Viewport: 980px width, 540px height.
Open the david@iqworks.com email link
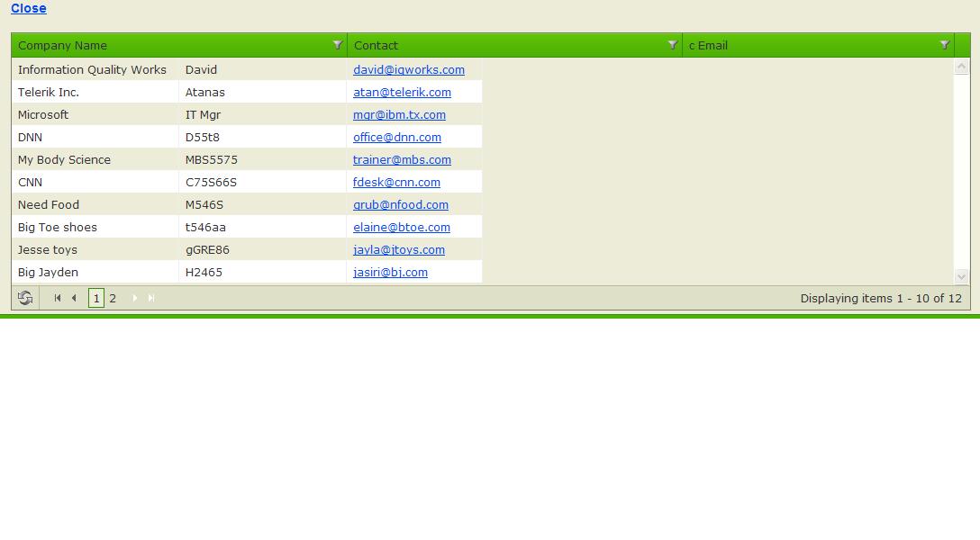409,70
